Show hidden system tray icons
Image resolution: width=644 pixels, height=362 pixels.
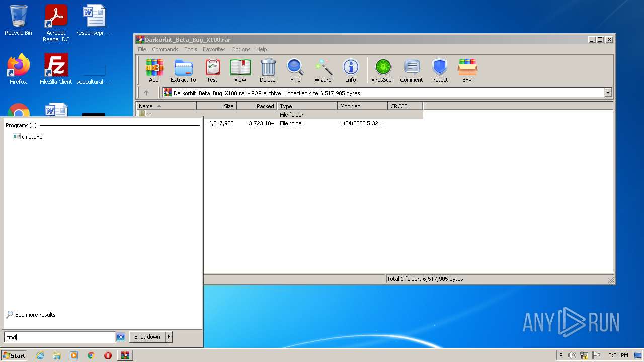pos(561,355)
